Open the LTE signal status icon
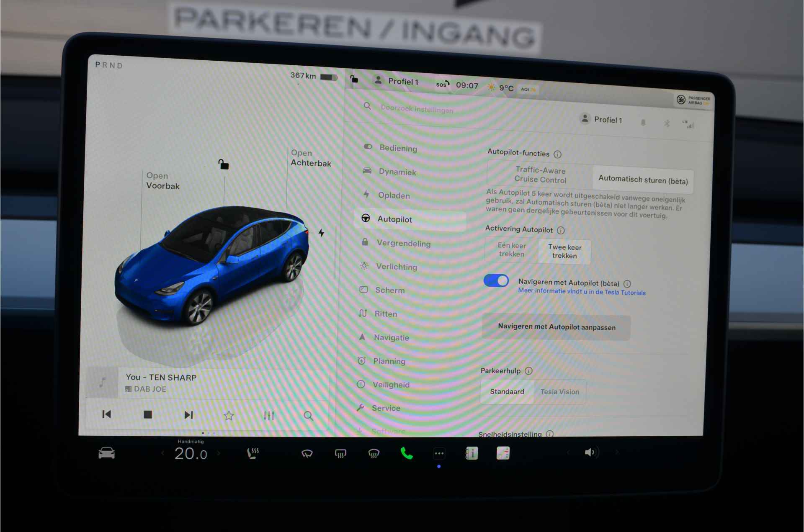This screenshot has width=804, height=532. [x=688, y=124]
